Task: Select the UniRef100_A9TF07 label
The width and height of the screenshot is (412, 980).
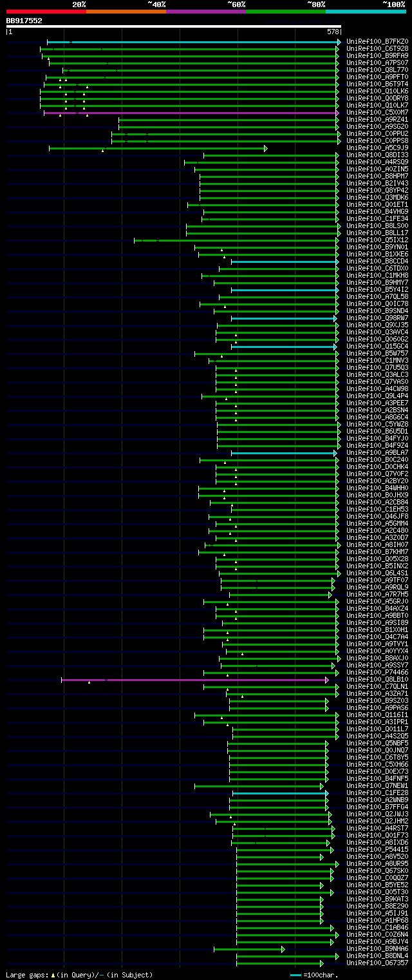Action: pyautogui.click(x=377, y=580)
